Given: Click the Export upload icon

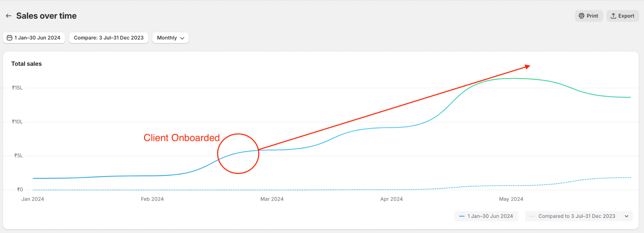Looking at the screenshot, I should [x=613, y=16].
